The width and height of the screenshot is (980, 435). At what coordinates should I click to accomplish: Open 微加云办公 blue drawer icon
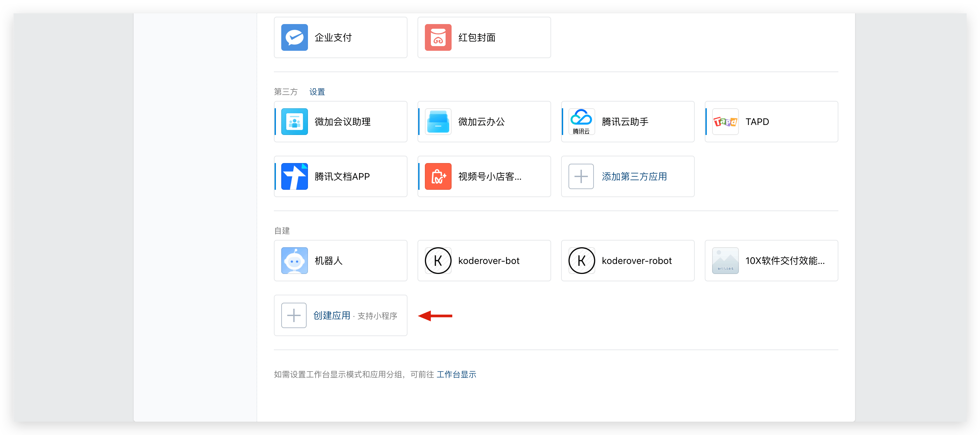pos(438,122)
